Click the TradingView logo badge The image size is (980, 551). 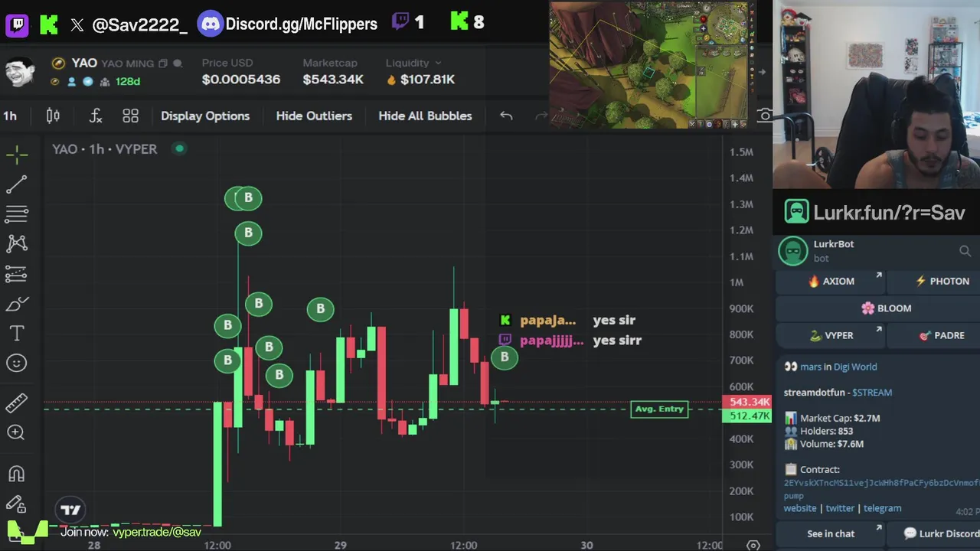(x=70, y=510)
